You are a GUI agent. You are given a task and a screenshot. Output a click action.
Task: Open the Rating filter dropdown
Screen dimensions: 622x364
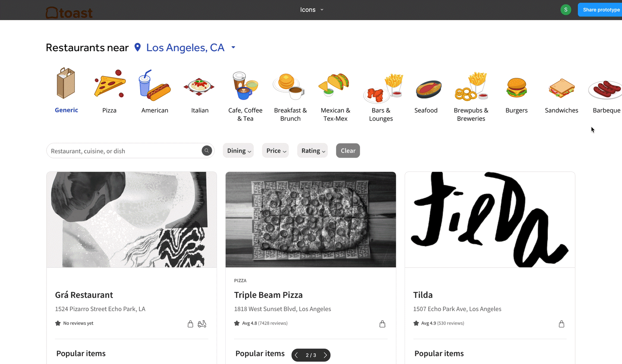312,150
